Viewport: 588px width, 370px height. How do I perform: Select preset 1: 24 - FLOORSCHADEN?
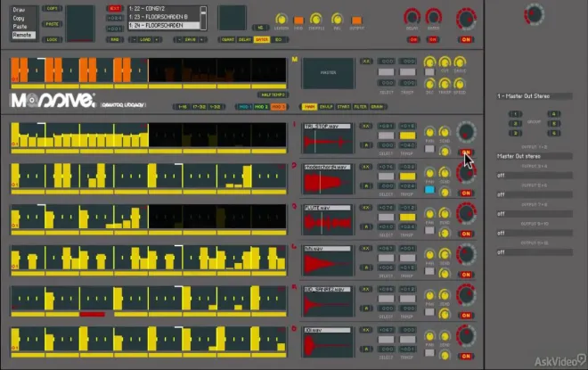pos(164,26)
